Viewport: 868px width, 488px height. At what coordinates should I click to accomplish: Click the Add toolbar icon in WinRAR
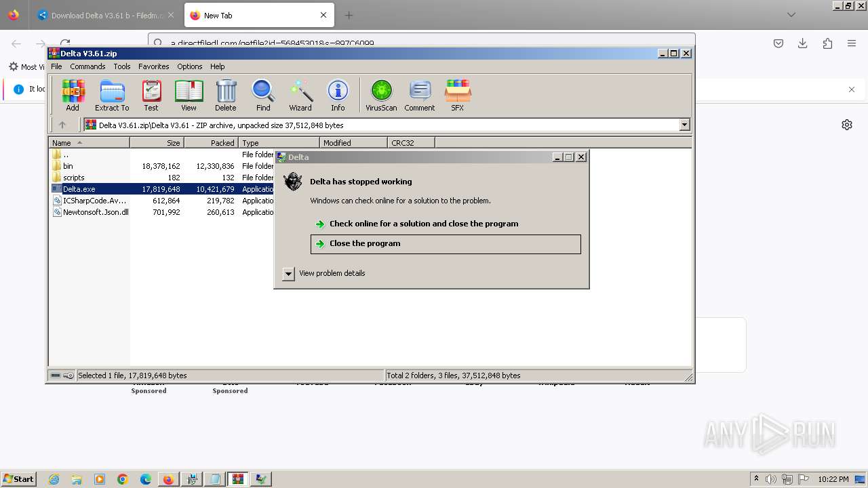click(x=73, y=95)
